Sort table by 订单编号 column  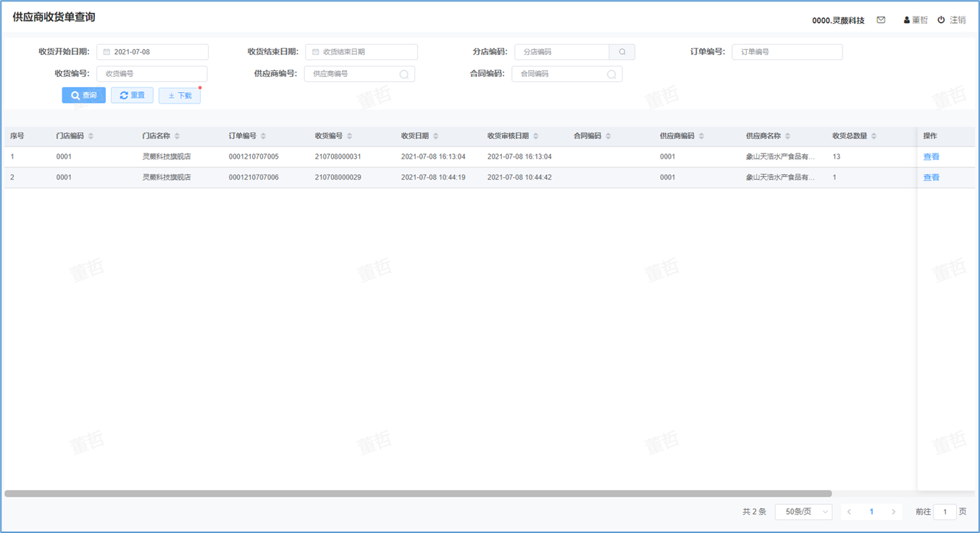click(x=263, y=136)
